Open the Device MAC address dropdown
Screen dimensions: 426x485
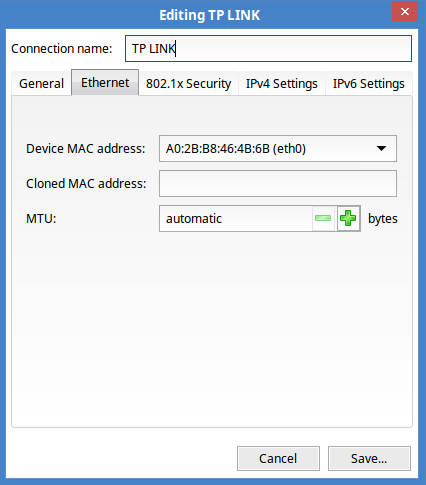pos(278,149)
